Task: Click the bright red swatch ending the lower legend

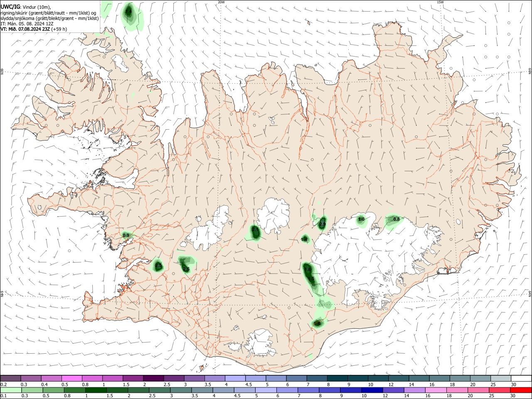Action: pos(521,390)
